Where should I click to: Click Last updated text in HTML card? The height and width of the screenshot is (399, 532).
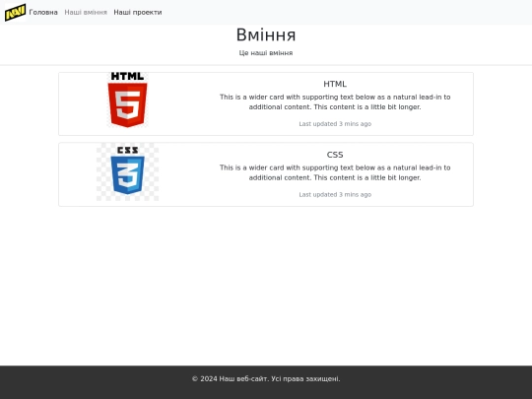335,124
